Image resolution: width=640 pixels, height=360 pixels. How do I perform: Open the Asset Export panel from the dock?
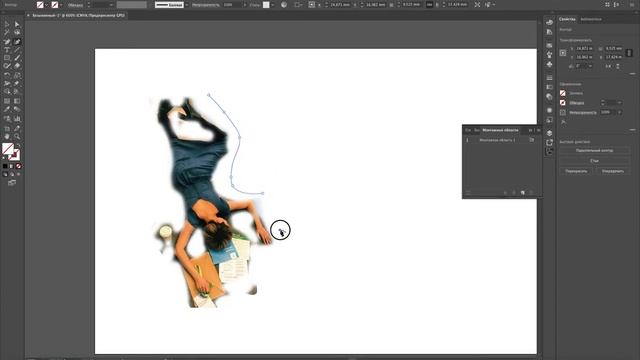[549, 142]
